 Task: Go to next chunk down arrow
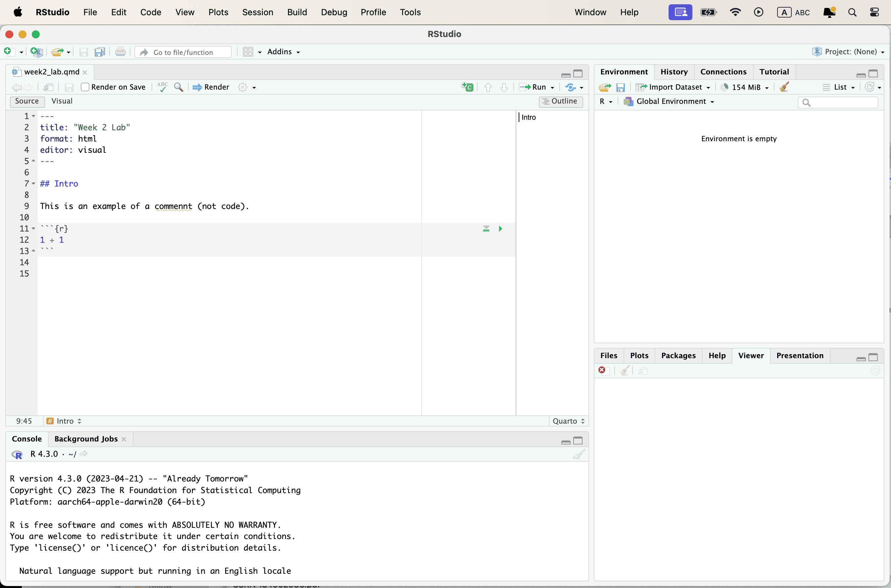[504, 87]
